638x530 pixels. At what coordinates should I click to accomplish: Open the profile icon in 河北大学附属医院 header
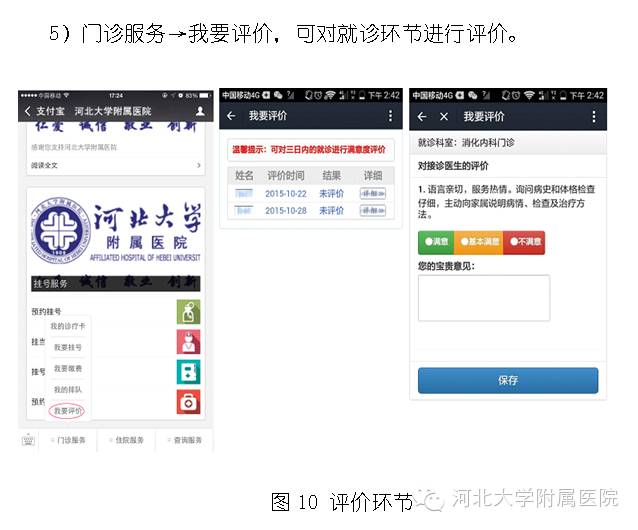coord(200,111)
